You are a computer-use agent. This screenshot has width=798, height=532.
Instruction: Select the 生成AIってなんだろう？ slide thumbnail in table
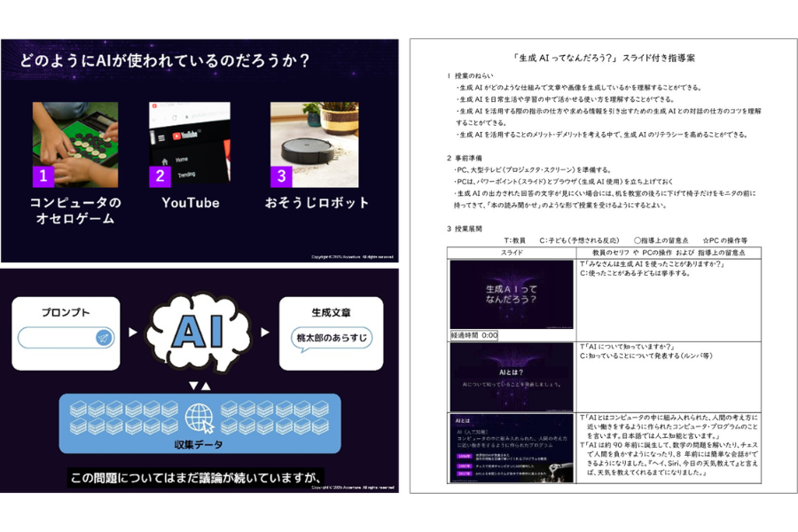[x=510, y=295]
